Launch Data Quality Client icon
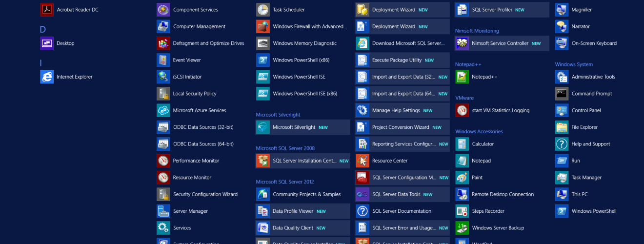Image resolution: width=644 pixels, height=244 pixels. (x=263, y=228)
